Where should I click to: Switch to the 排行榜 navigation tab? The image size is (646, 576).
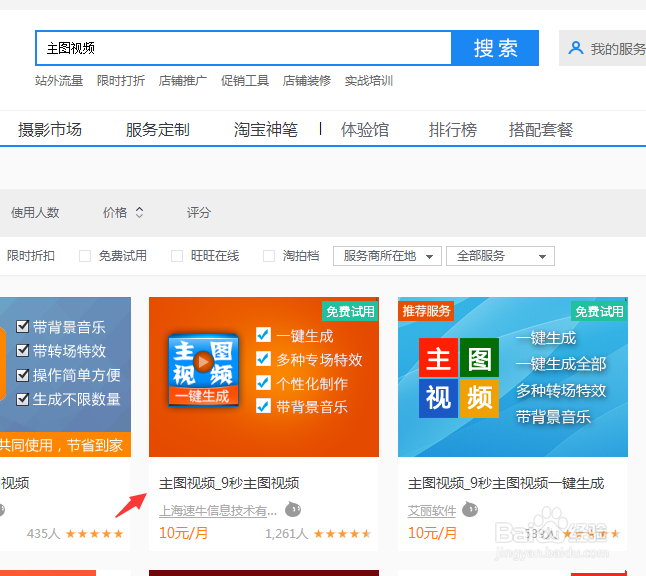coord(453,130)
